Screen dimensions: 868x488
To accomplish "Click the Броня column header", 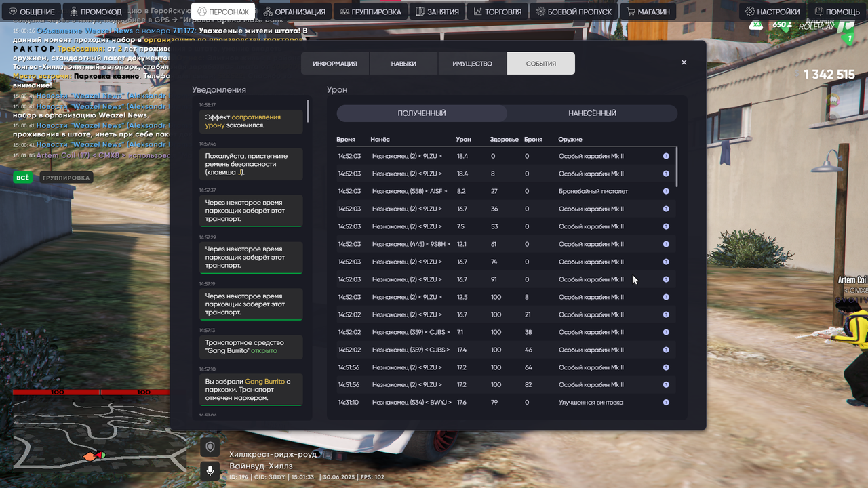I will click(x=533, y=139).
